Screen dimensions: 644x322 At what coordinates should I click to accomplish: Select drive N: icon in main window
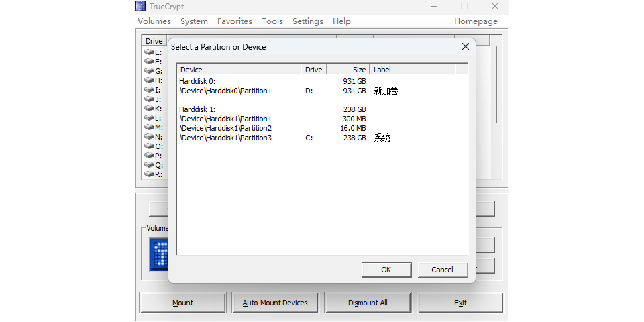pyautogui.click(x=148, y=137)
